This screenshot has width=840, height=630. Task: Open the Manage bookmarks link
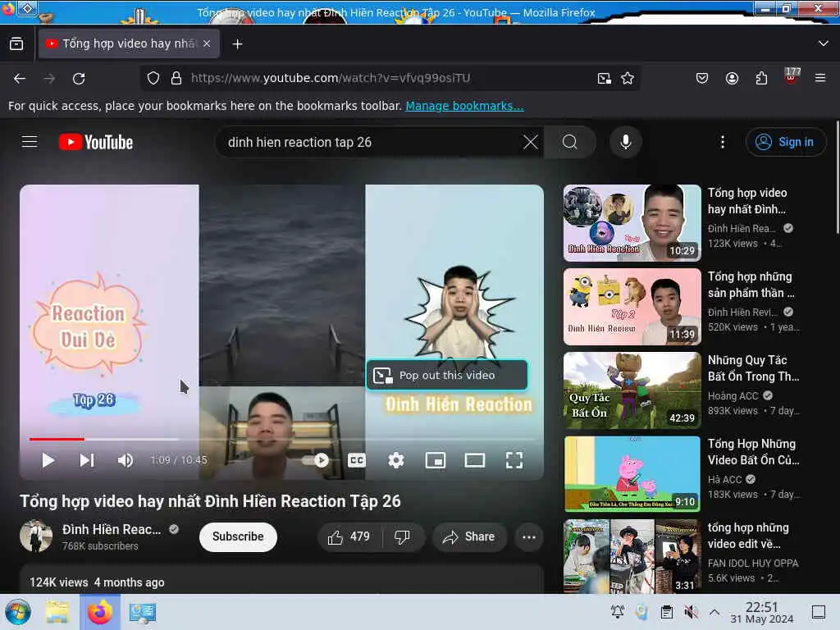pos(464,106)
